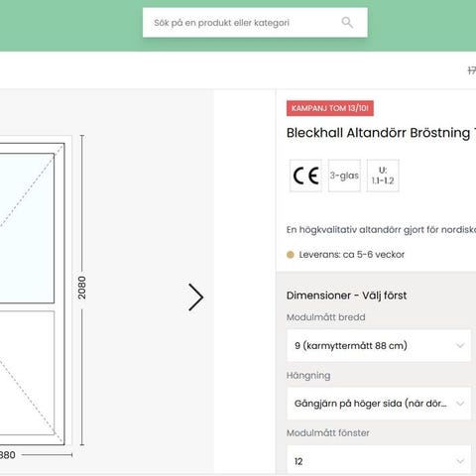Open the Hängning dropdown
The image size is (476, 476).
tap(379, 404)
